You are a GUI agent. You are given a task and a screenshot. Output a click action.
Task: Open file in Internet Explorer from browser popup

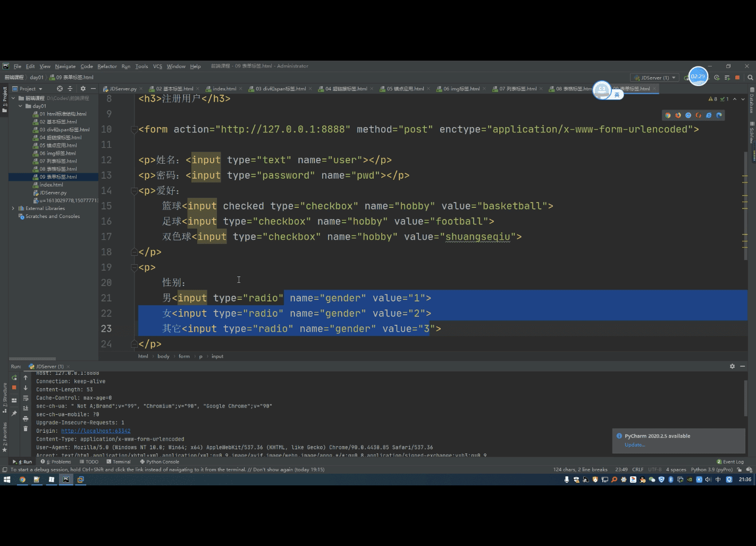tap(709, 115)
